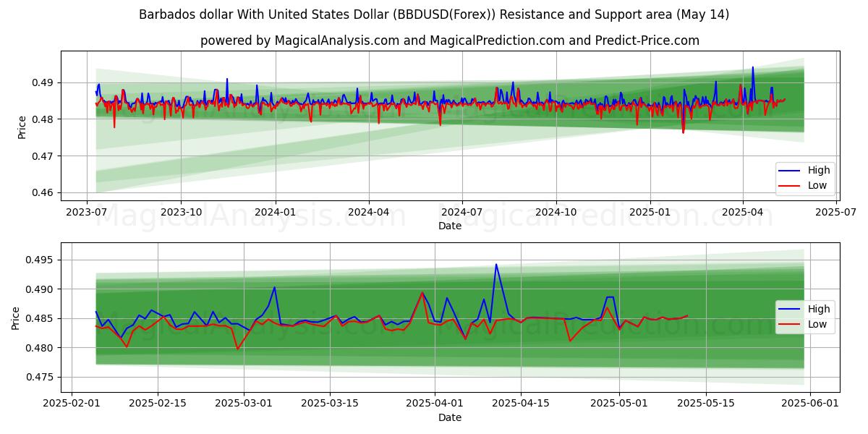Click 'Low' label in bottom chart legend
Image resolution: width=868 pixels, height=434 pixels.
(x=817, y=324)
